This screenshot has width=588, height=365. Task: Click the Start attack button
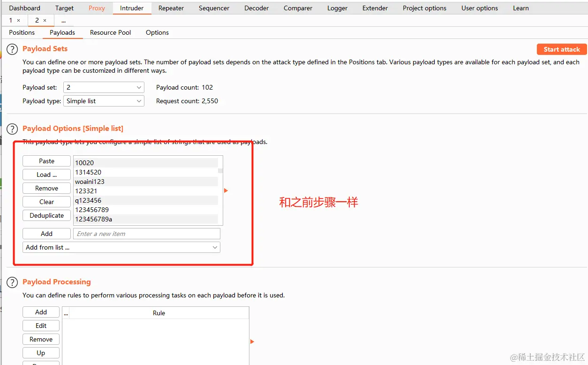pos(561,49)
